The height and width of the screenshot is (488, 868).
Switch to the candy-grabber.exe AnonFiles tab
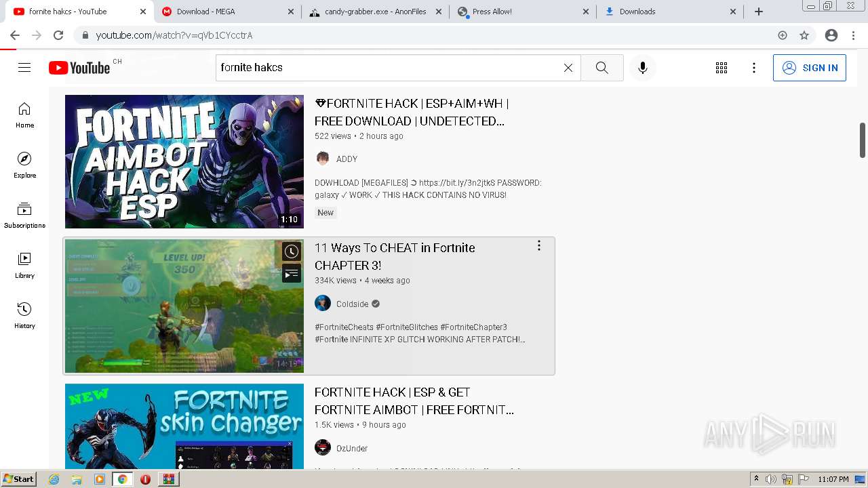(374, 12)
